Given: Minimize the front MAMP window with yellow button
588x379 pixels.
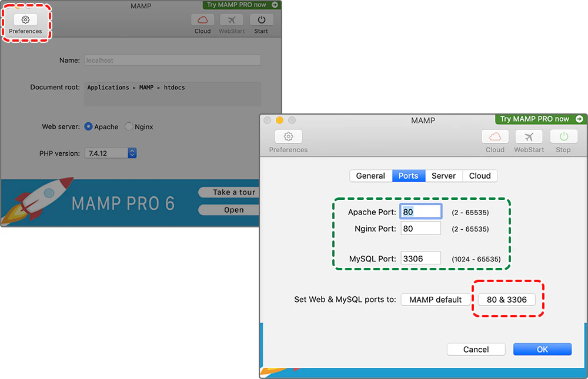Looking at the screenshot, I should point(279,120).
